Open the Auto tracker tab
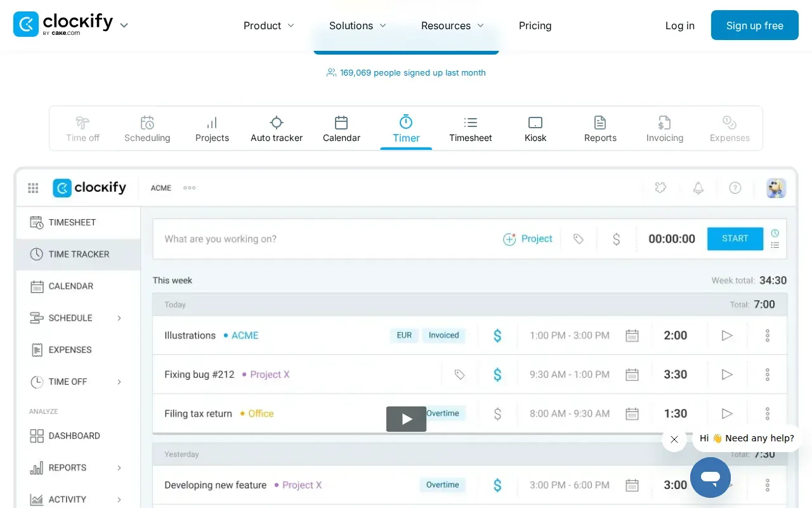 [277, 129]
